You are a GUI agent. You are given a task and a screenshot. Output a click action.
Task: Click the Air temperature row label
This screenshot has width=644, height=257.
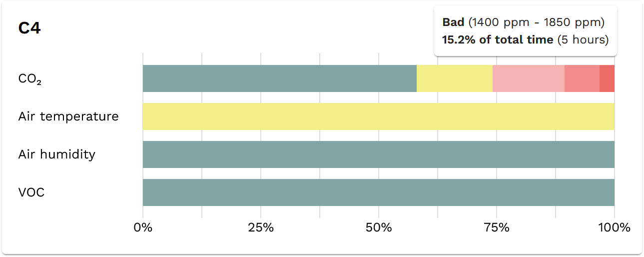tap(68, 116)
